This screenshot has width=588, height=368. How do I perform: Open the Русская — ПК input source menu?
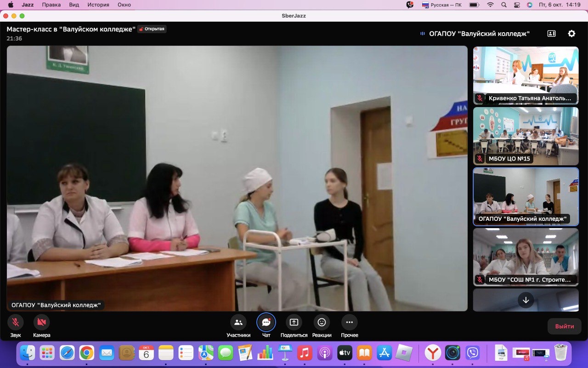tap(442, 5)
